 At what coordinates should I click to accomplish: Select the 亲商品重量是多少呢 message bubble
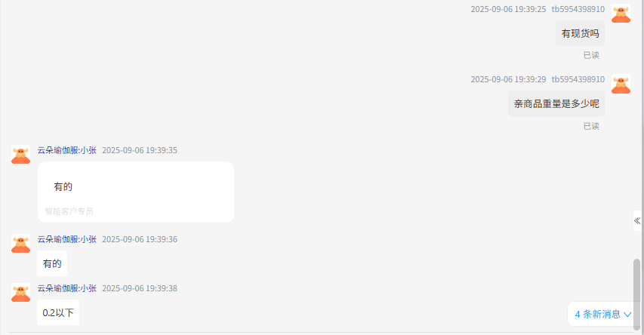pos(556,104)
